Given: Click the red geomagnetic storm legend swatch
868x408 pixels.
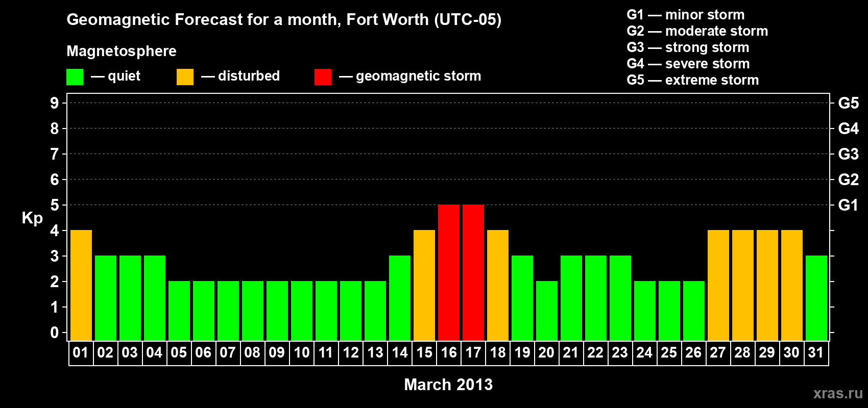Looking at the screenshot, I should point(323,77).
